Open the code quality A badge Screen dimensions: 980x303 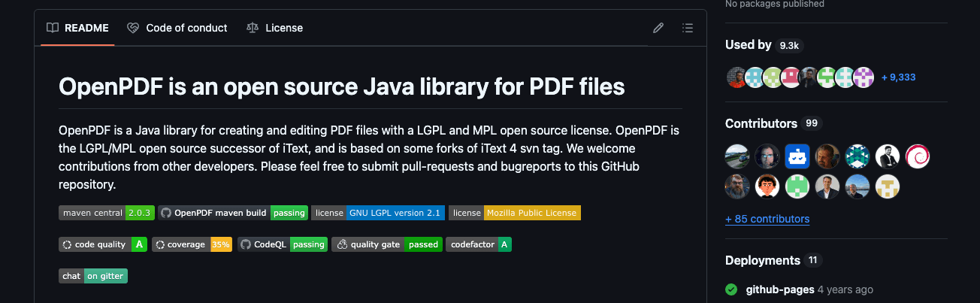point(103,244)
